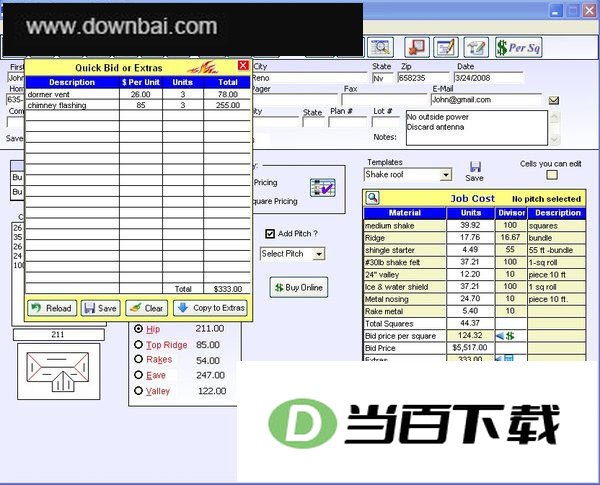This screenshot has width=600, height=485.
Task: Click the Top Ridge value 85.00
Action: tap(208, 345)
